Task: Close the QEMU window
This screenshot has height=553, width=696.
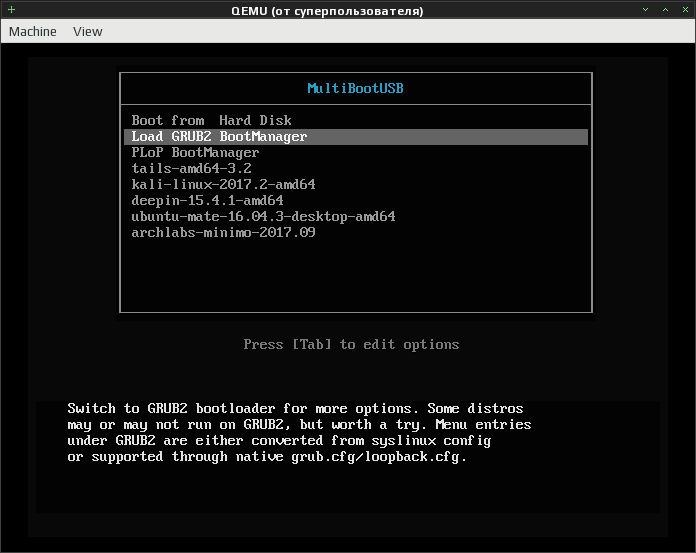Action: point(685,9)
